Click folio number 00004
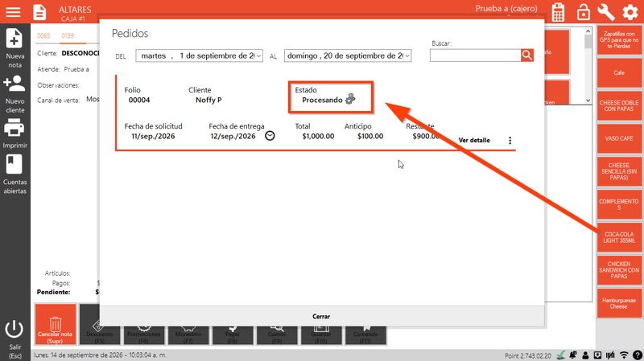 (139, 100)
